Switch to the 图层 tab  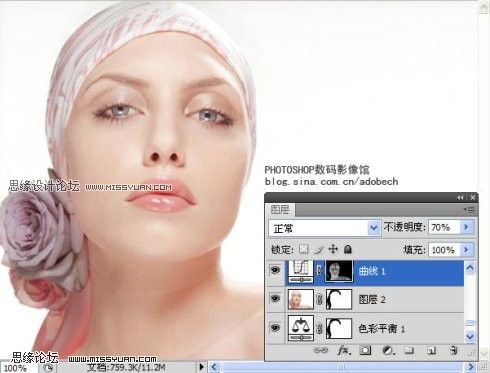(x=280, y=210)
